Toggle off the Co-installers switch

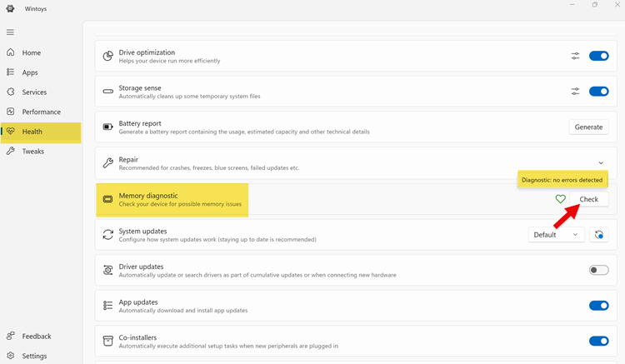tap(598, 341)
